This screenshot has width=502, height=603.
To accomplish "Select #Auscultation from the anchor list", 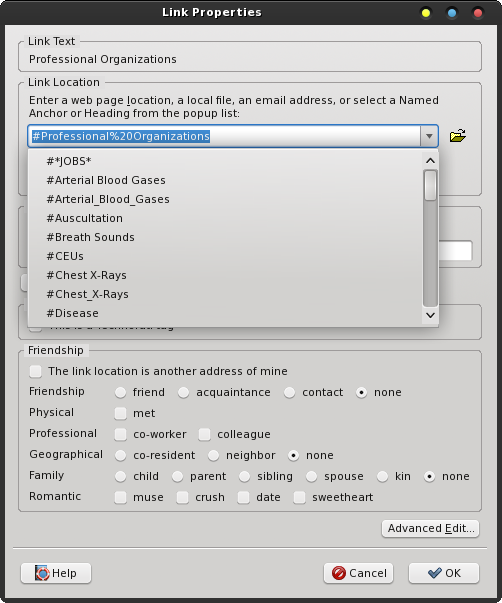I will [x=85, y=218].
